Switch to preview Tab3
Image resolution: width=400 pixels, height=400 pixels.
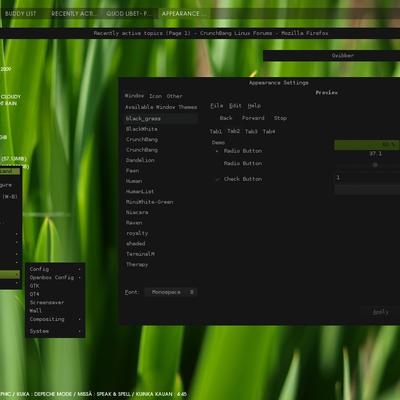point(251,131)
